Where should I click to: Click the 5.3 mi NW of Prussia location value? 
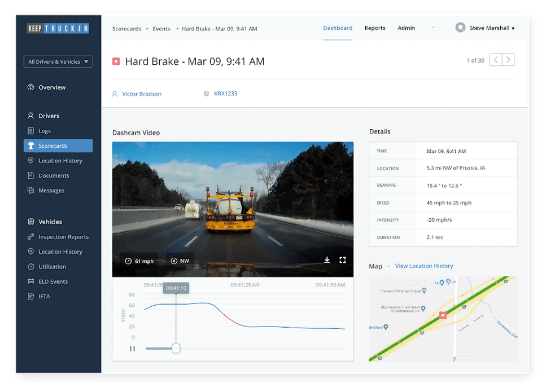pos(456,168)
